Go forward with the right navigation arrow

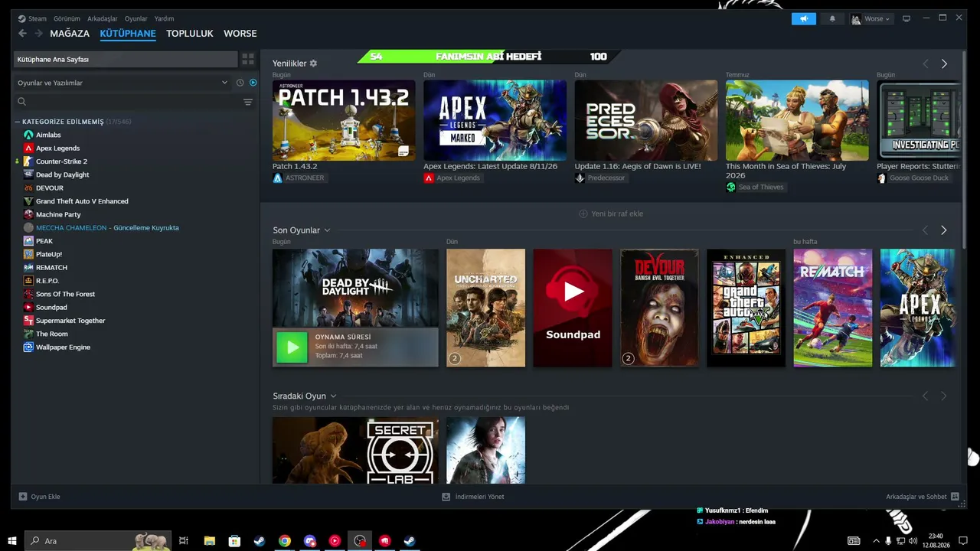click(x=38, y=34)
